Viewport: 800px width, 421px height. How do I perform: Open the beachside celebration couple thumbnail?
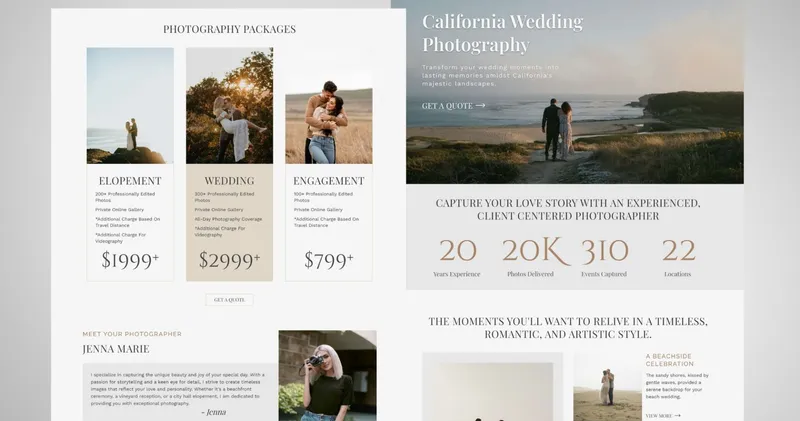[608, 387]
